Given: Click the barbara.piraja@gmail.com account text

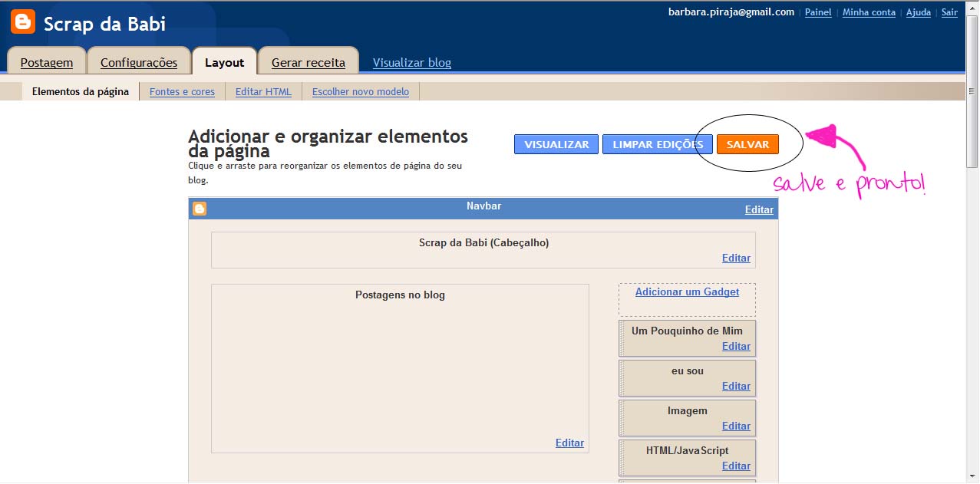Looking at the screenshot, I should pos(731,12).
